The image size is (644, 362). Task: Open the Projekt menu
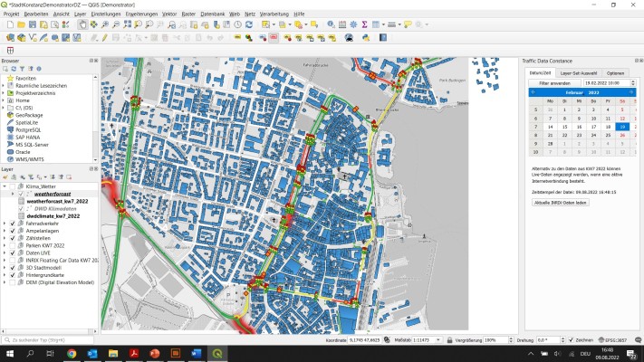tap(11, 14)
